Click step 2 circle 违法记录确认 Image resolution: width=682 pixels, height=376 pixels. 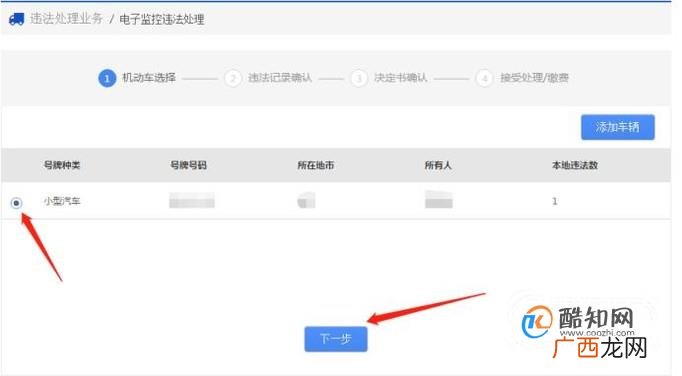pos(233,79)
